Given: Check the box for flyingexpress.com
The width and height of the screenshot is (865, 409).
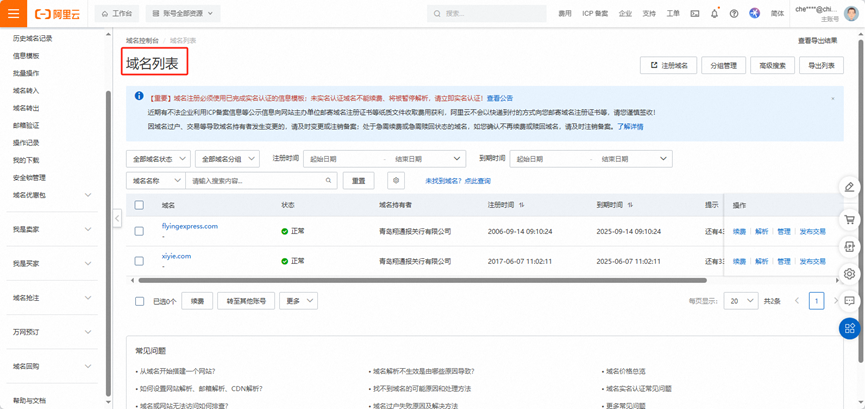Looking at the screenshot, I should click(x=139, y=231).
